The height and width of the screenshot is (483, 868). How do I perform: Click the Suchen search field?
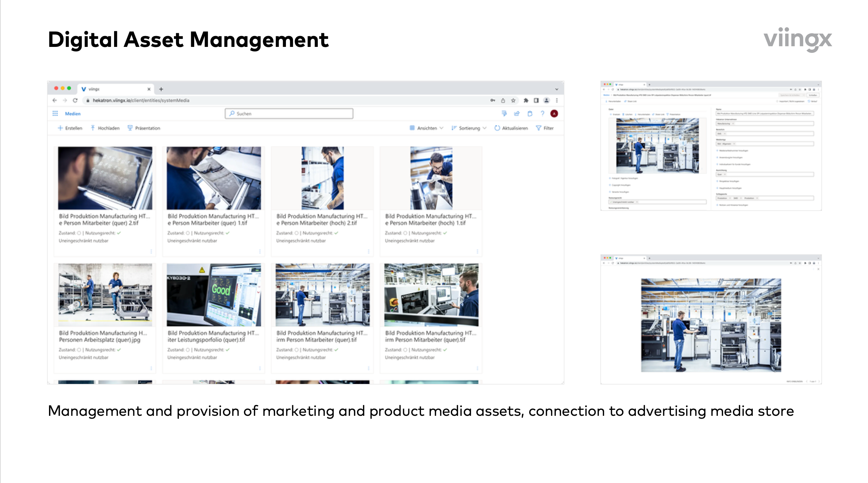(x=289, y=113)
